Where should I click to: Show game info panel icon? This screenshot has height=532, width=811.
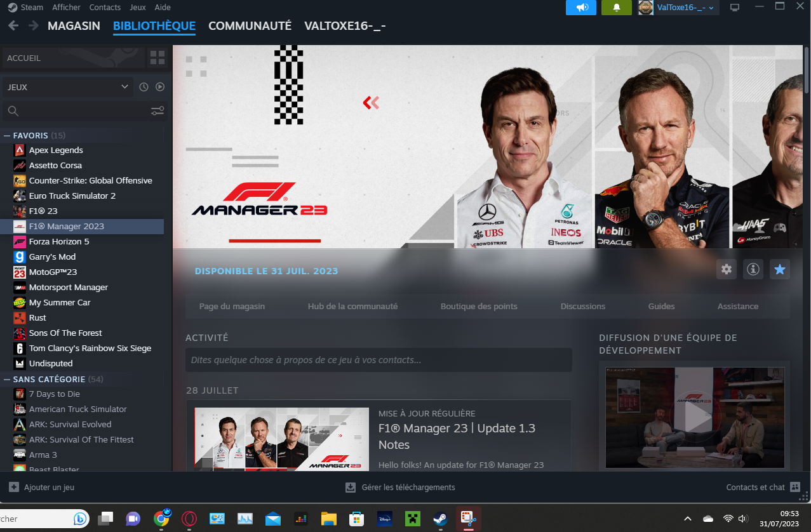pos(753,269)
